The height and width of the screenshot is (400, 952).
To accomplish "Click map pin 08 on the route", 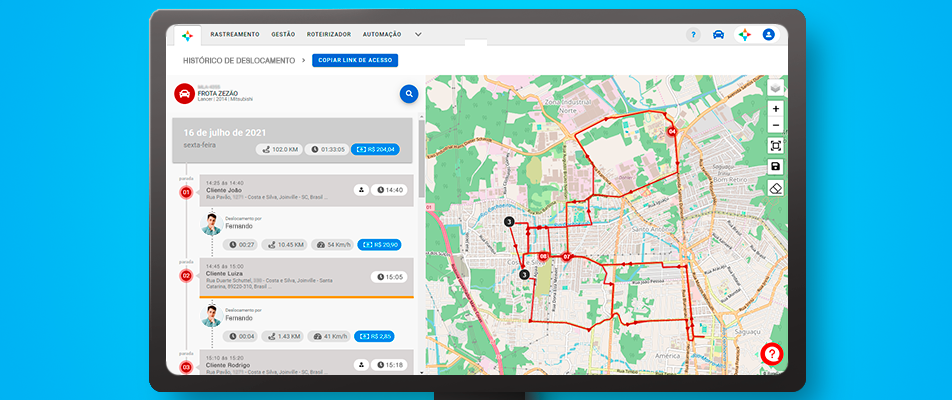I will [543, 257].
